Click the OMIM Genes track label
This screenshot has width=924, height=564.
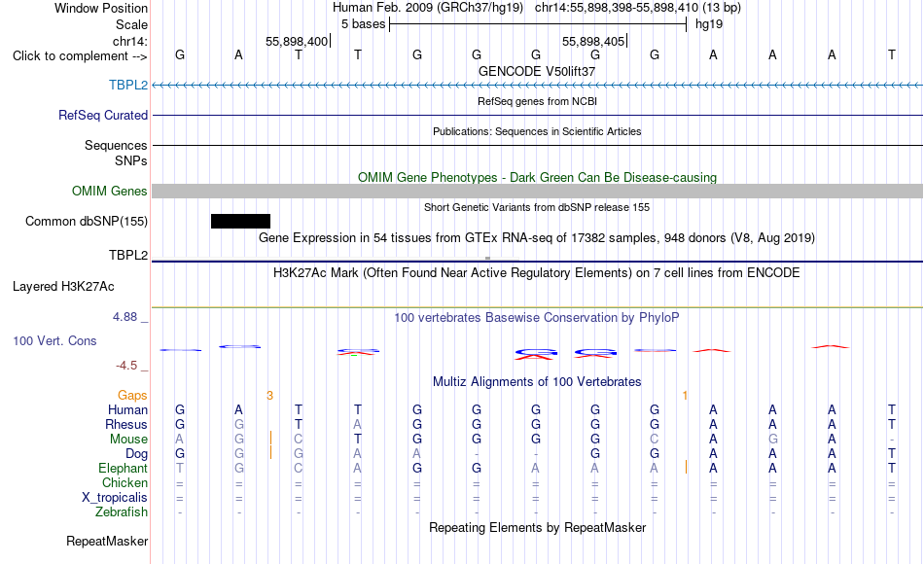tap(110, 191)
